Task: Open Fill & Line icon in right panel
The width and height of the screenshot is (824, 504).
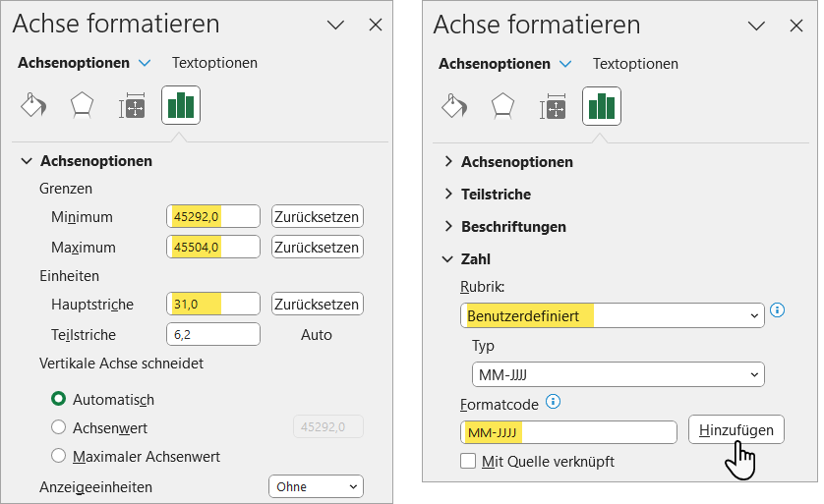Action: click(x=454, y=106)
